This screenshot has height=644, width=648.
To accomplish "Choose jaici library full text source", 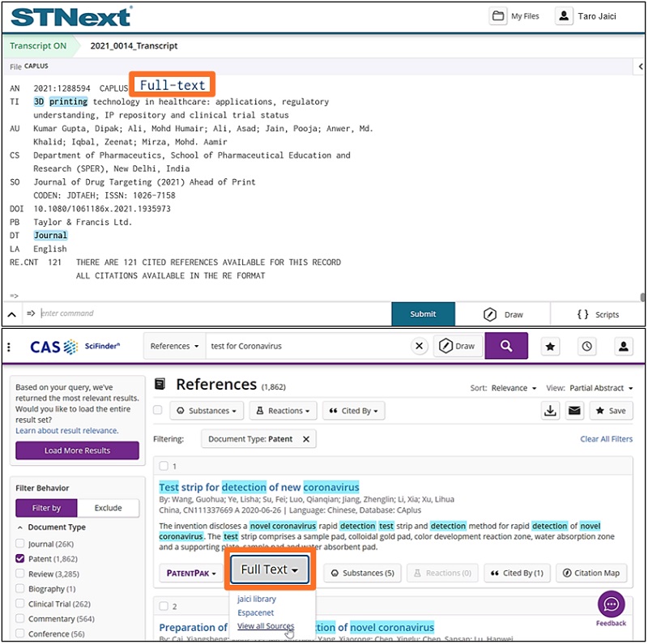I will pos(256,599).
